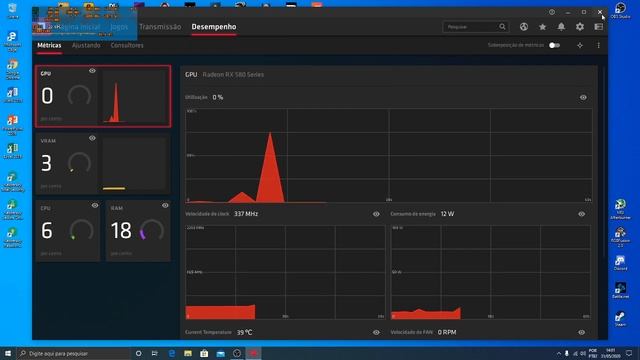Select the GPU metric card
This screenshot has height=360, width=640.
(x=103, y=96)
